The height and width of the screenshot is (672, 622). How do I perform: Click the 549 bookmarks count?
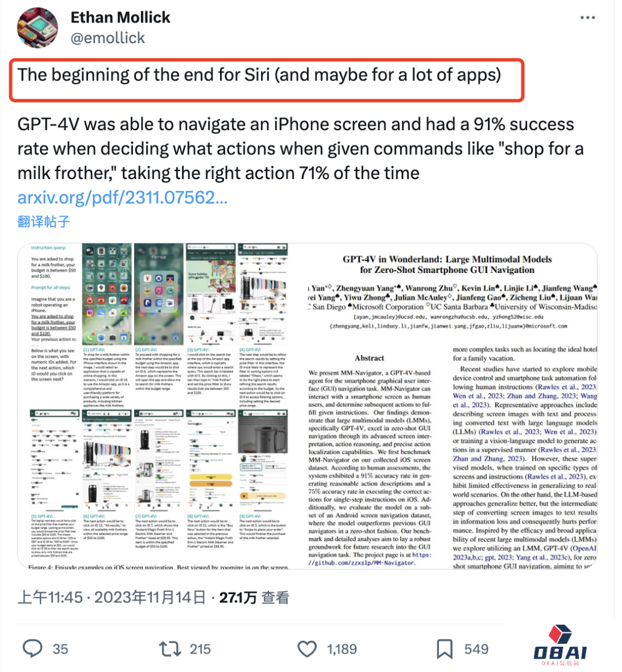pyautogui.click(x=476, y=649)
